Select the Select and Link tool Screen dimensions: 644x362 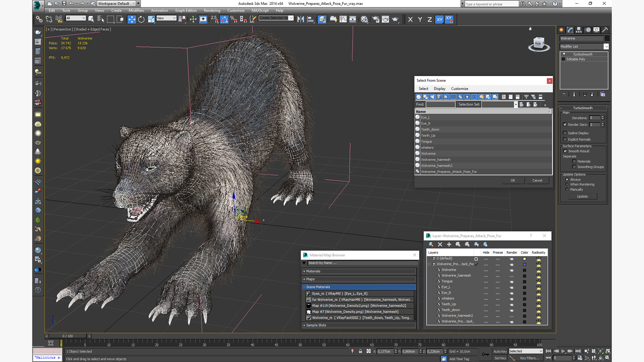click(39, 19)
